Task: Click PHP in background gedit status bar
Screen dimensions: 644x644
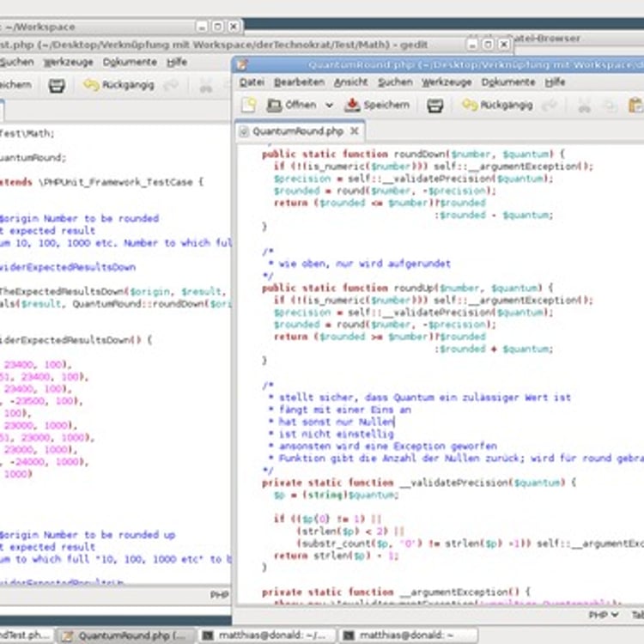Action: (219, 594)
